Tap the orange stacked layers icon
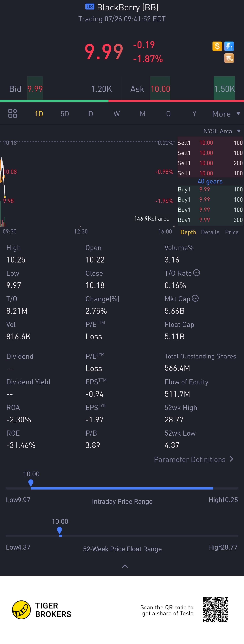 [229, 58]
